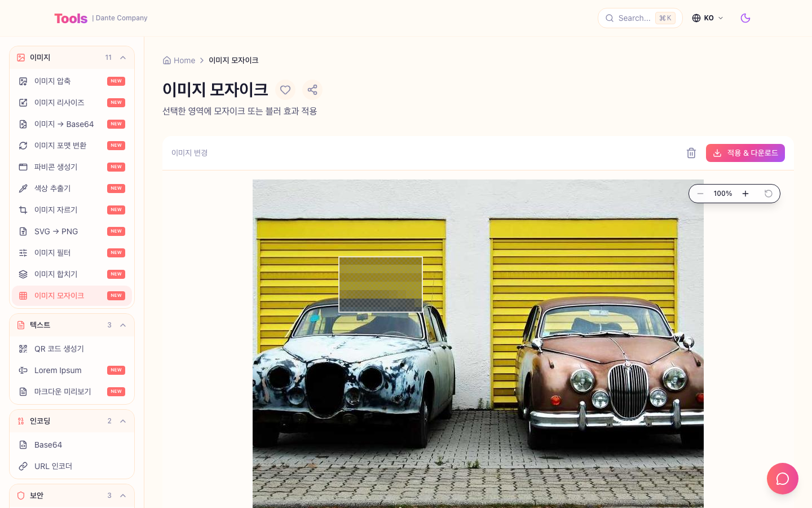Click the share icon beside title
This screenshot has height=508, width=812.
coord(312,90)
